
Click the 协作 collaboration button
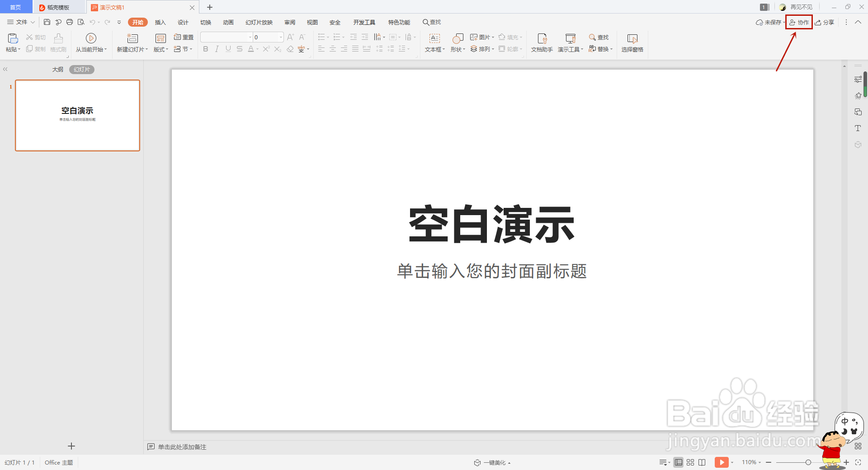(x=799, y=22)
